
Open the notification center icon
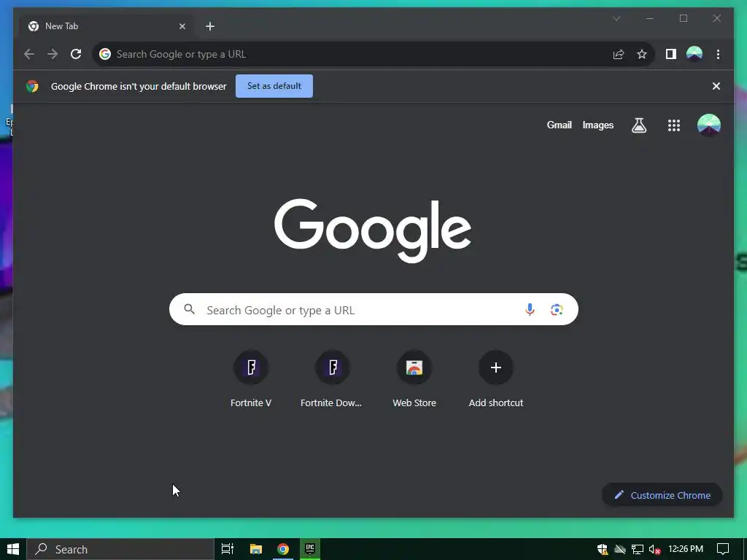click(x=723, y=549)
